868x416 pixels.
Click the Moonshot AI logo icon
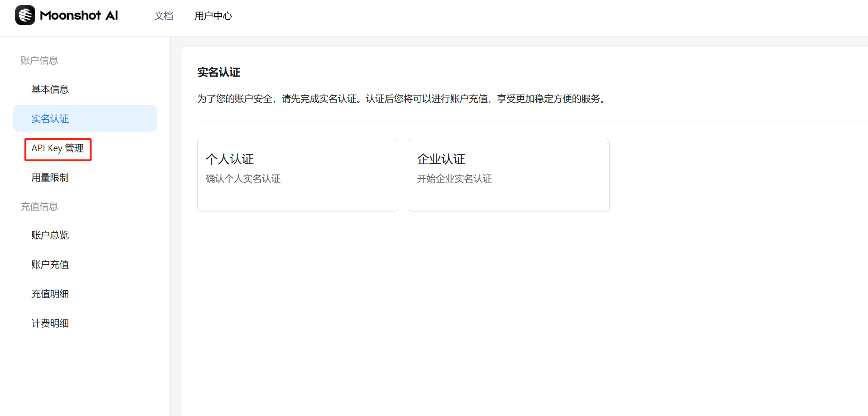click(x=25, y=15)
